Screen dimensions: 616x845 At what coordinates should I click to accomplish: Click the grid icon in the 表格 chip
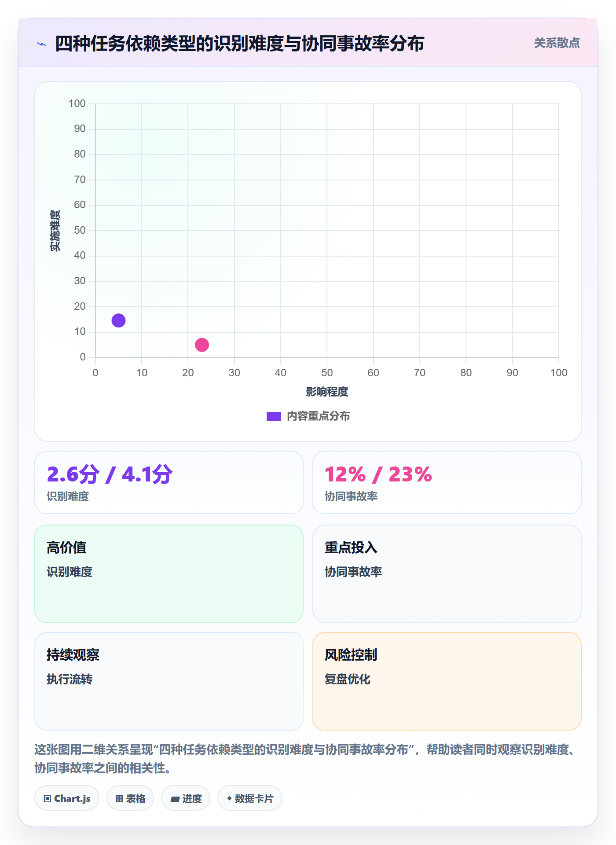tap(119, 799)
